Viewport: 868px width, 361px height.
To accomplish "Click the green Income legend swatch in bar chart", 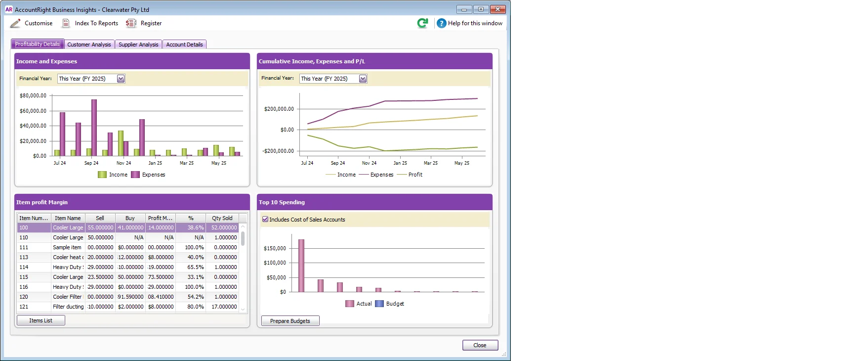I will tap(102, 175).
